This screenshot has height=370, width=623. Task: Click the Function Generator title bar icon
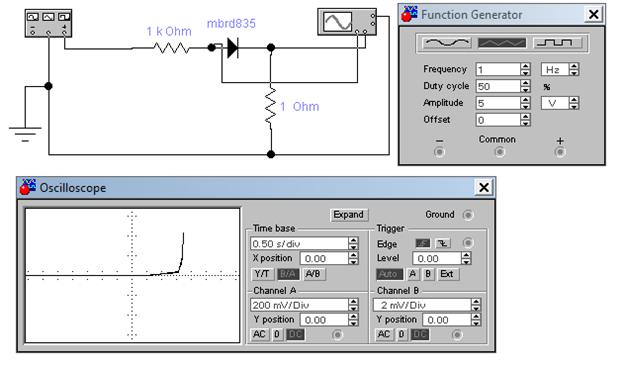[x=409, y=14]
